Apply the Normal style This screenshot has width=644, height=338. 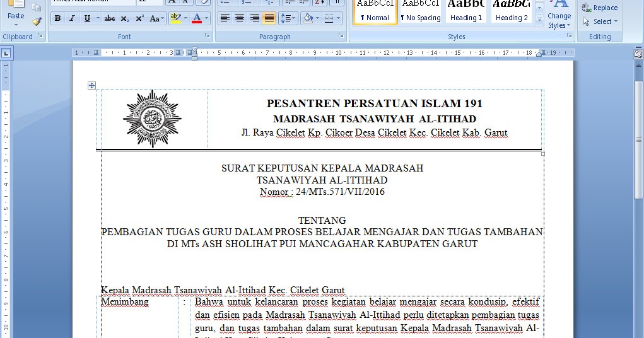pos(375,11)
